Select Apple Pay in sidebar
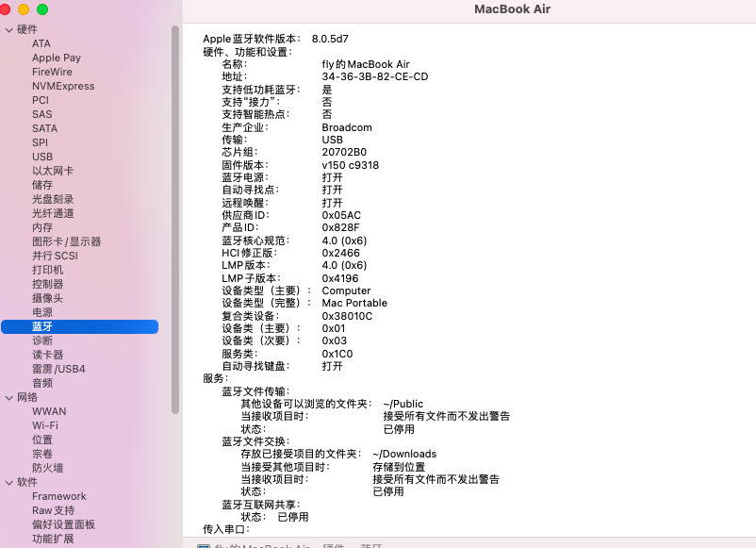Screen dimensions: 756x548 point(57,58)
